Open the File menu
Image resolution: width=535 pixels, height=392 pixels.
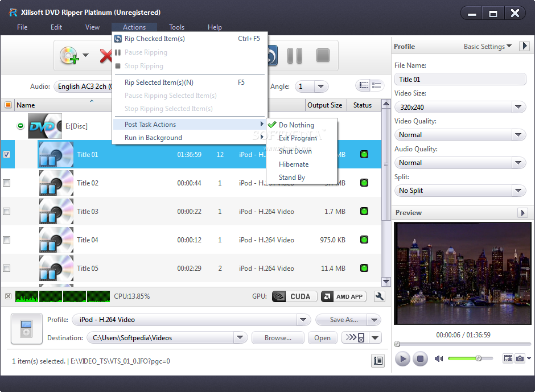point(22,27)
